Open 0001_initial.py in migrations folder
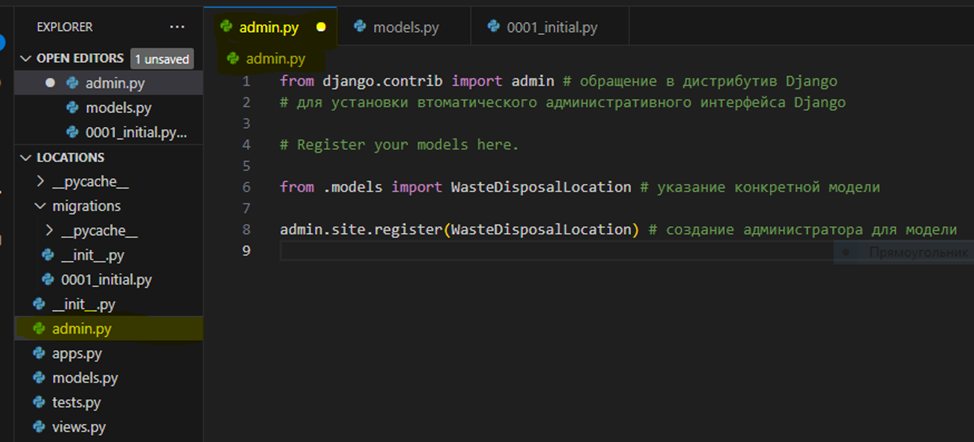The width and height of the screenshot is (974, 442). [x=106, y=280]
